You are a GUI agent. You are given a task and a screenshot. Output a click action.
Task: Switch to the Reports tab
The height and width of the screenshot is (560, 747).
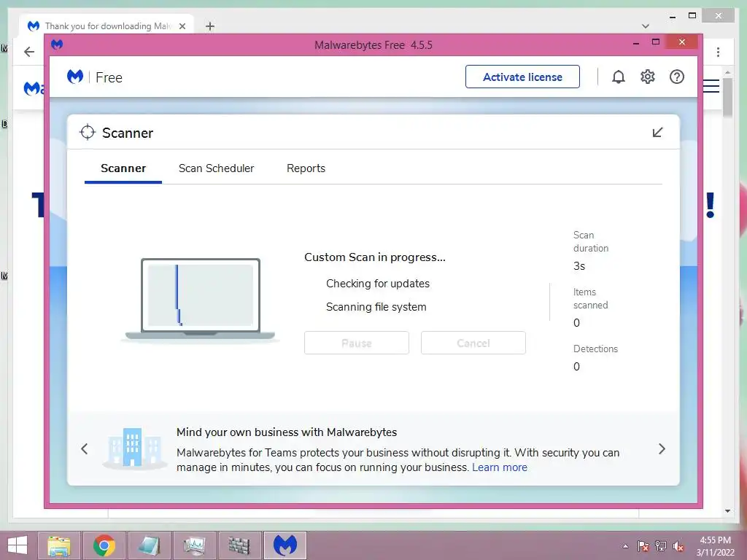[306, 168]
